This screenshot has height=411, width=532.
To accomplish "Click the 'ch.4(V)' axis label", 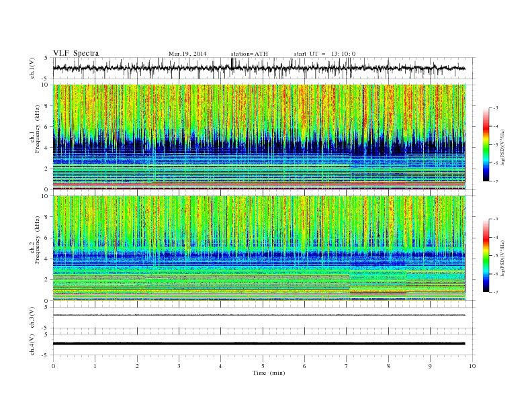I will pyautogui.click(x=32, y=345).
